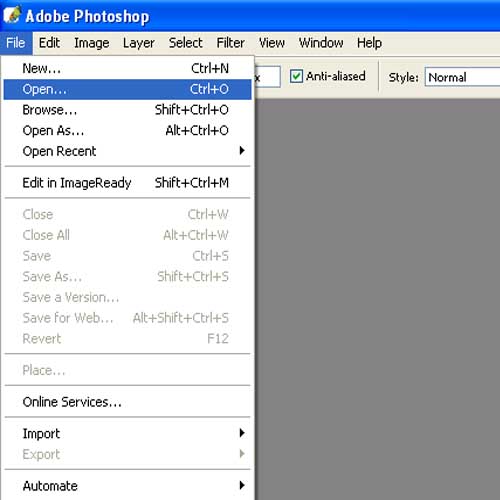Click the Adobe Photoshop title bar icon
Screen dimensions: 500x500
pyautogui.click(x=12, y=15)
